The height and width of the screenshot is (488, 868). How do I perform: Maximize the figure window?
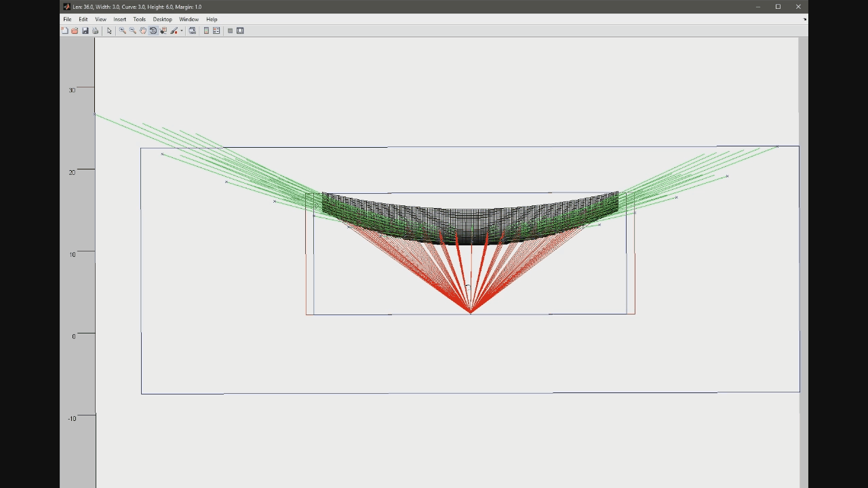tap(778, 7)
